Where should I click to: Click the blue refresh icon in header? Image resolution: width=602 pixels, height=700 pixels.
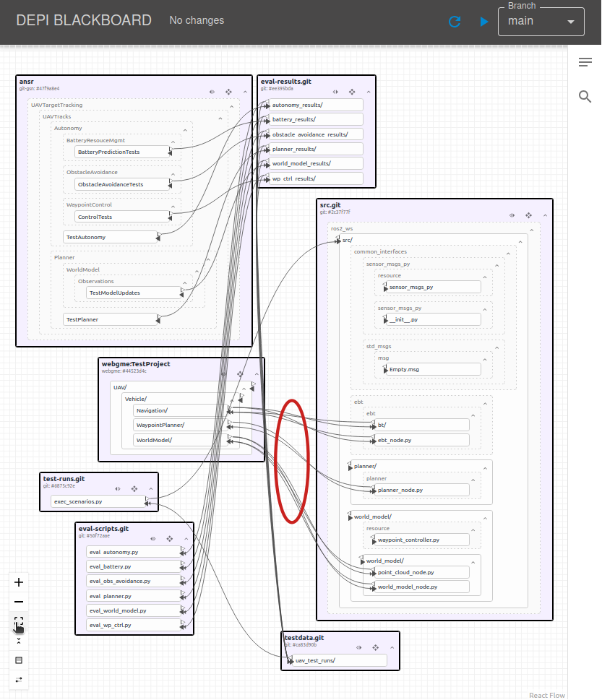coord(455,22)
